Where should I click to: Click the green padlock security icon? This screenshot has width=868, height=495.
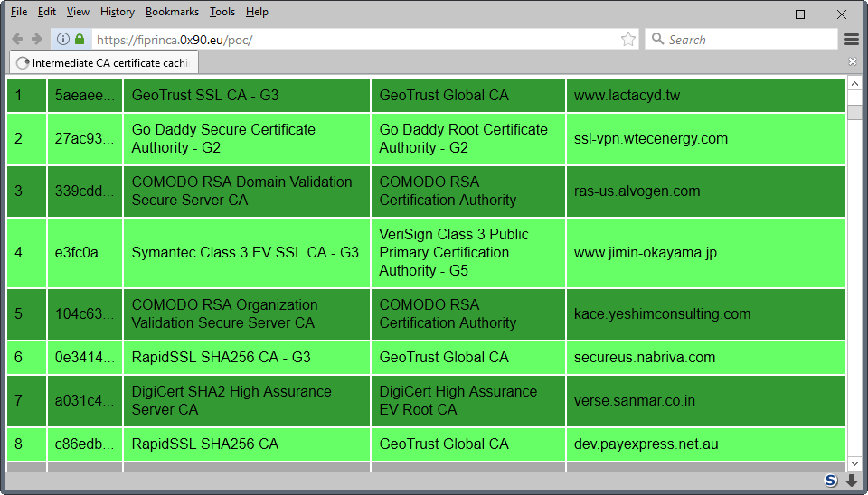(x=80, y=39)
